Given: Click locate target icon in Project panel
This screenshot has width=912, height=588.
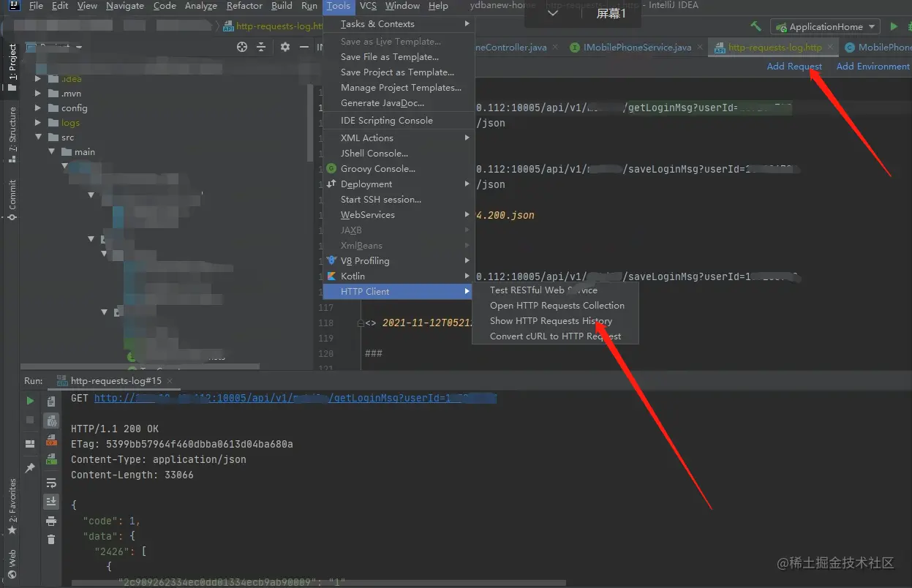Looking at the screenshot, I should coord(242,47).
